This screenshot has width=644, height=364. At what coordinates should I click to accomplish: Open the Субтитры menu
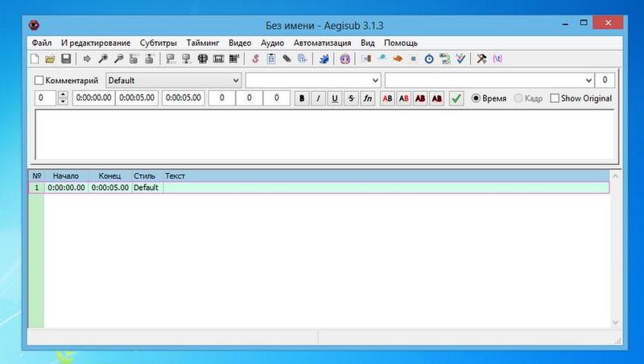tap(158, 43)
